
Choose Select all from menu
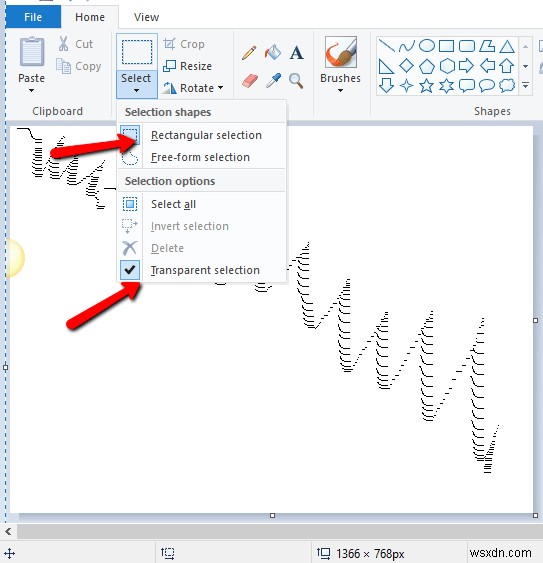(201, 204)
